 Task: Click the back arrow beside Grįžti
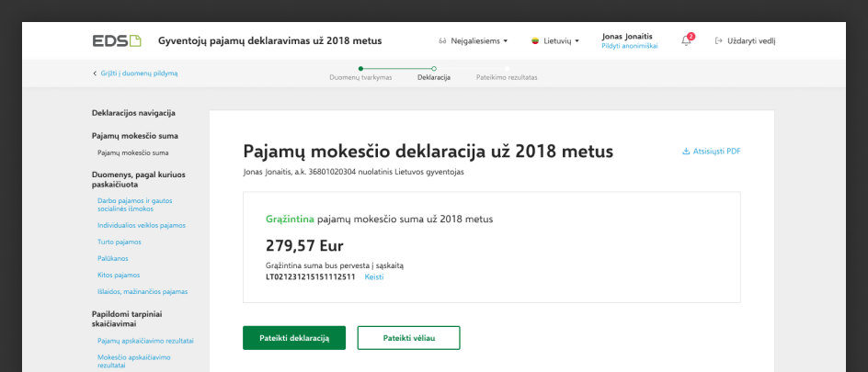tap(94, 73)
